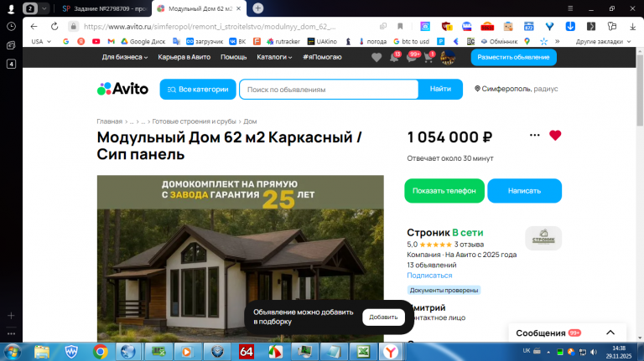This screenshot has height=361, width=644.
Task: Open Документы проверены badge
Action: pos(444,290)
